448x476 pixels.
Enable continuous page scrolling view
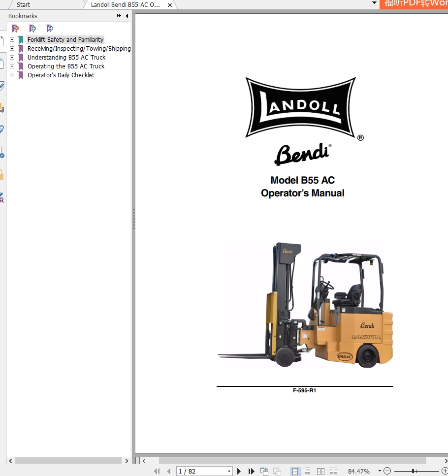(x=308, y=471)
